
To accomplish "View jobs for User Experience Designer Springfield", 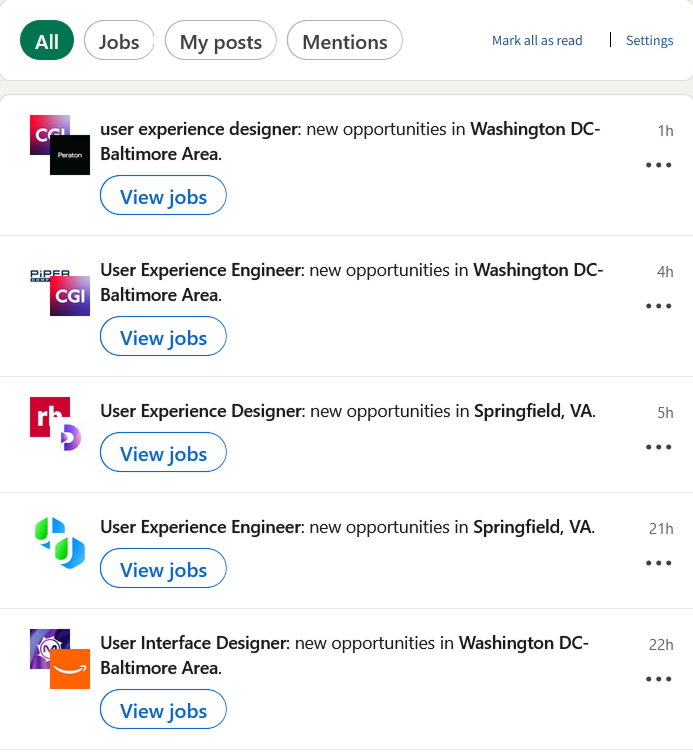I will tap(163, 452).
